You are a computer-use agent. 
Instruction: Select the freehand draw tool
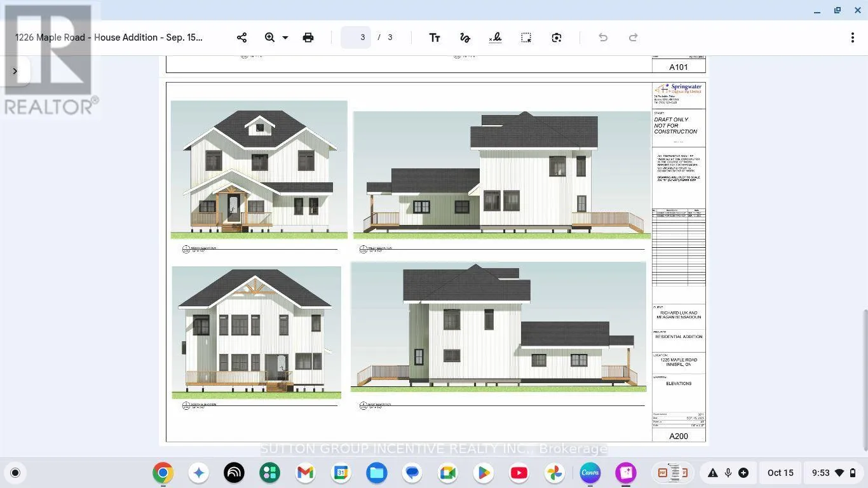pyautogui.click(x=465, y=37)
